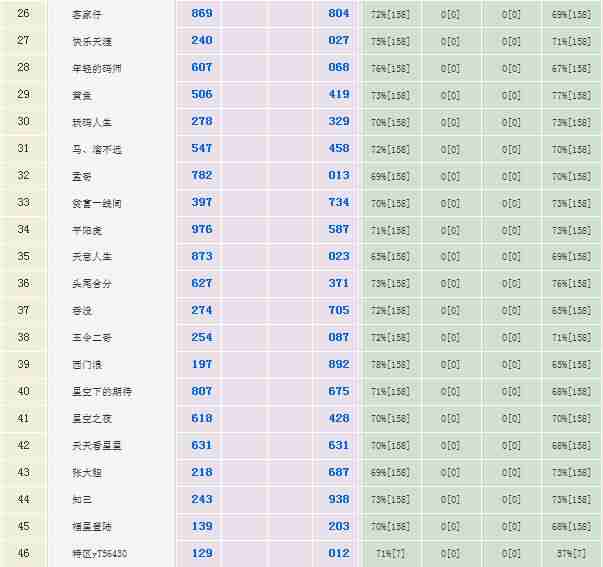This screenshot has height=567, width=603.
Task: Click the number 734 in row 33
Action: 339,202
